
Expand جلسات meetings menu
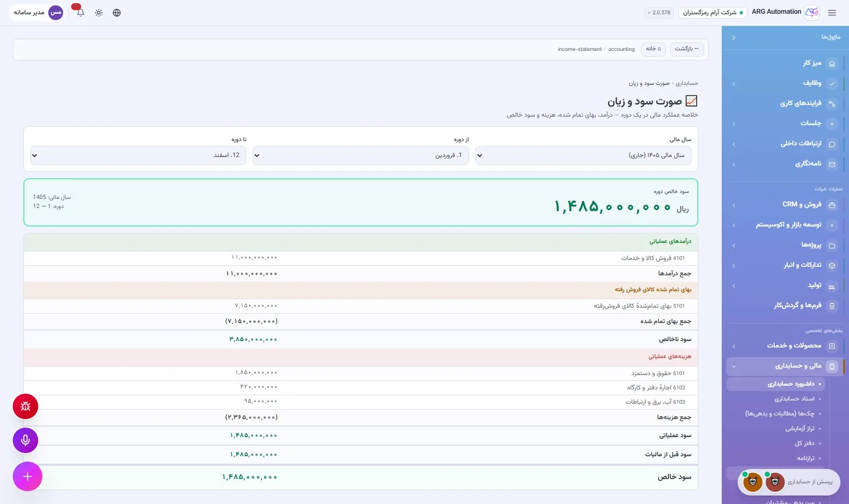click(x=734, y=124)
